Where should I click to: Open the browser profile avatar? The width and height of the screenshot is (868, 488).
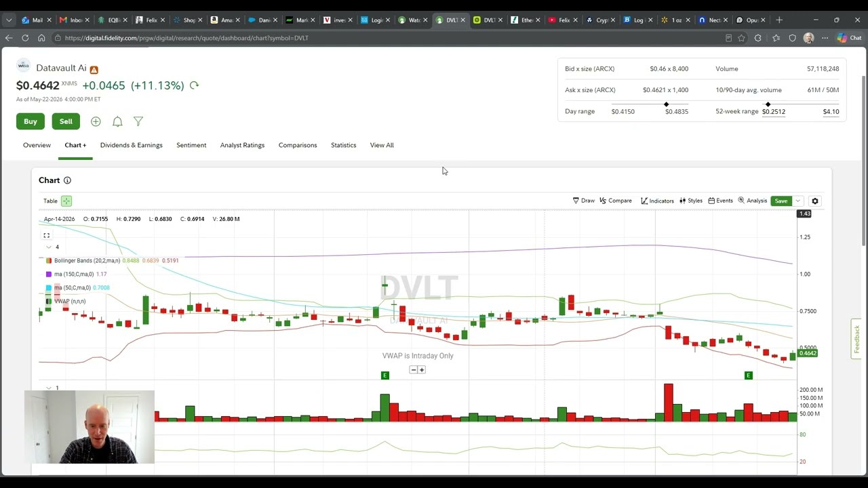[x=808, y=38]
